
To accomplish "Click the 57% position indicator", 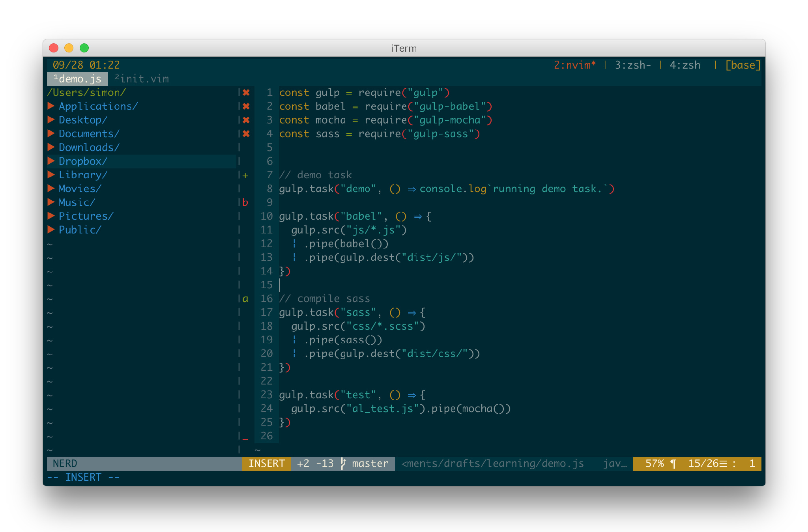I will pyautogui.click(x=655, y=464).
